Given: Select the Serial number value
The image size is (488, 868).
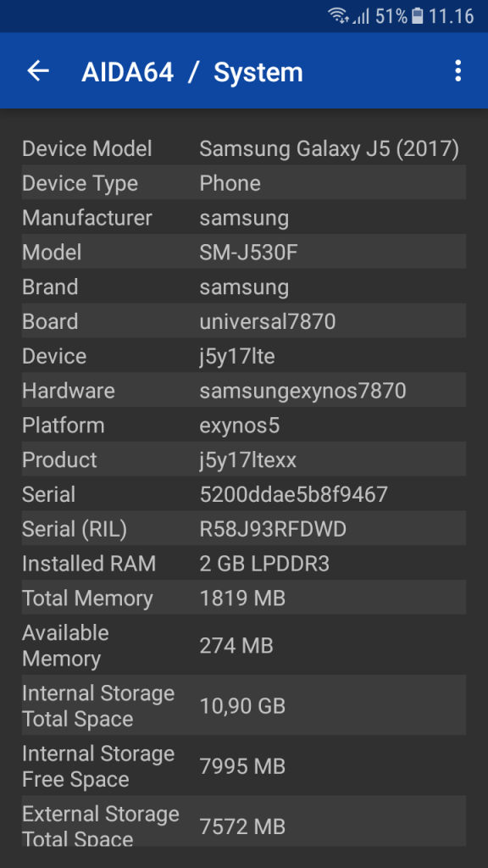Looking at the screenshot, I should pyautogui.click(x=293, y=494).
